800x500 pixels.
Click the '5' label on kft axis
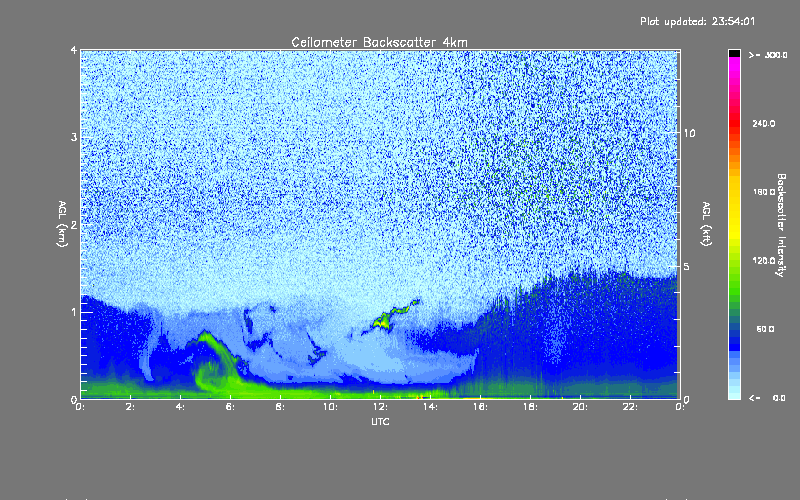(687, 267)
